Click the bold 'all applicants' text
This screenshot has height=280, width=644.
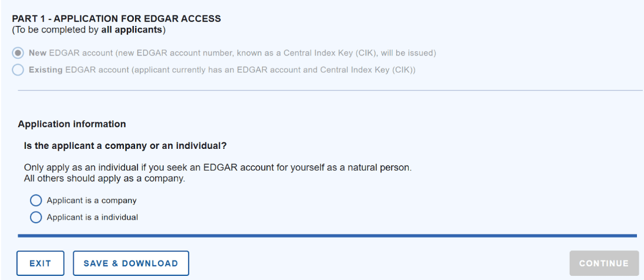pos(132,30)
